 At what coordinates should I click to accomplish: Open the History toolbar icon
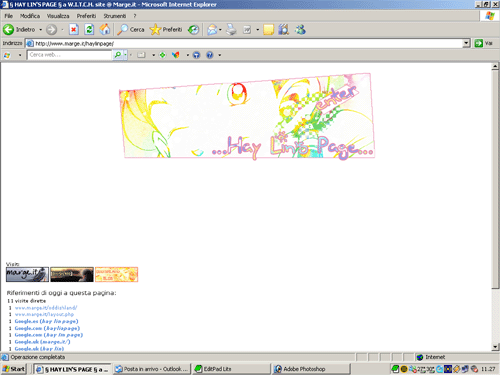(193, 30)
